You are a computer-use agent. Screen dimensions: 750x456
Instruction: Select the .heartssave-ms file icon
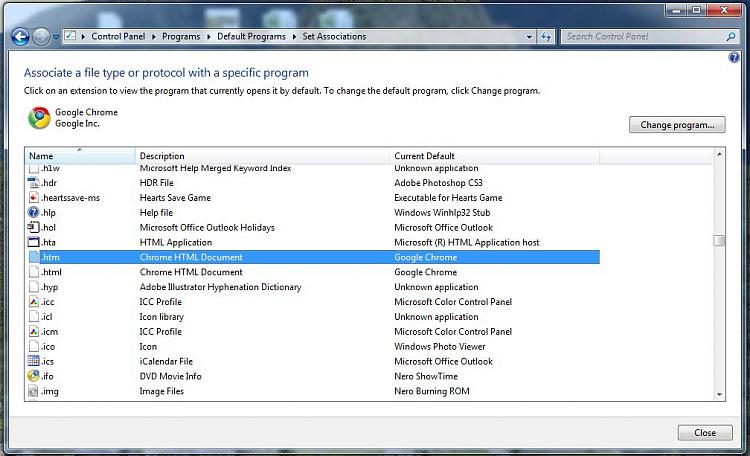[33, 198]
